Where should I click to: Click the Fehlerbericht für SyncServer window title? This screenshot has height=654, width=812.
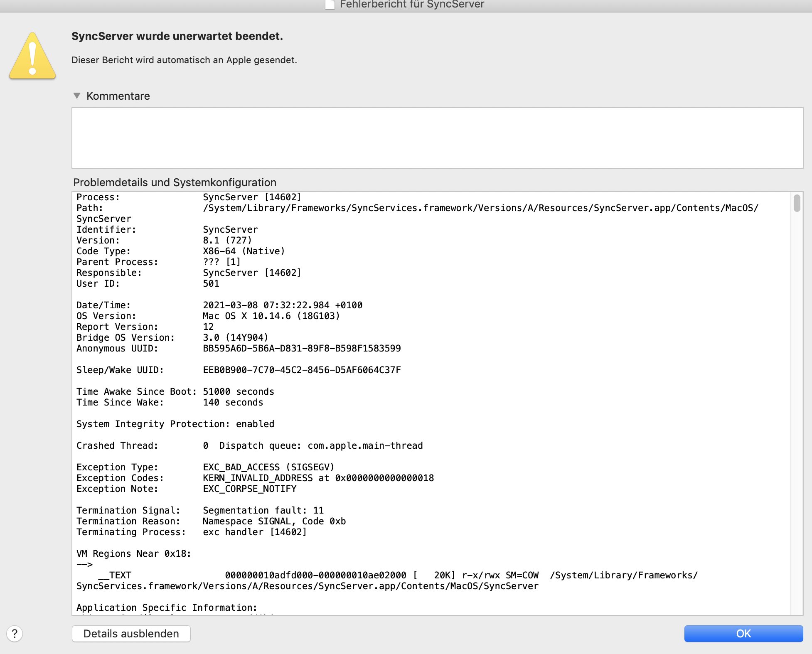pyautogui.click(x=411, y=5)
